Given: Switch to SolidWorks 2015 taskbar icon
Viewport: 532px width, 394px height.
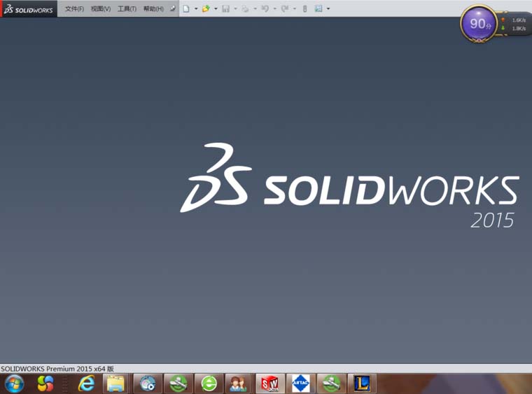Looking at the screenshot, I should click(270, 384).
